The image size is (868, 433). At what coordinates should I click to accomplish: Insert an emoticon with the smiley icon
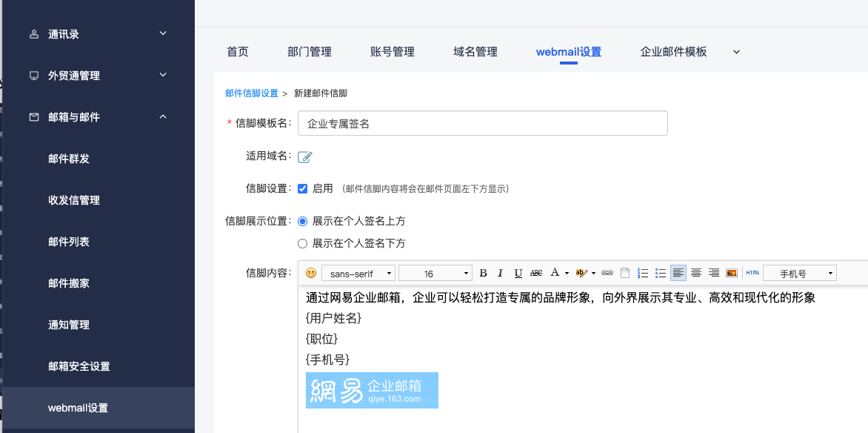pos(311,273)
